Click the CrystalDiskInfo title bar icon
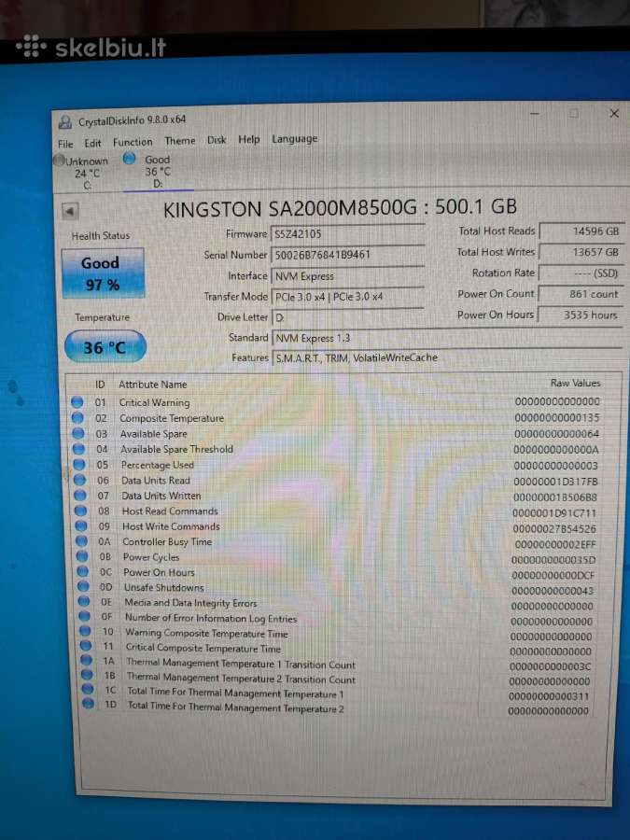 pos(64,122)
